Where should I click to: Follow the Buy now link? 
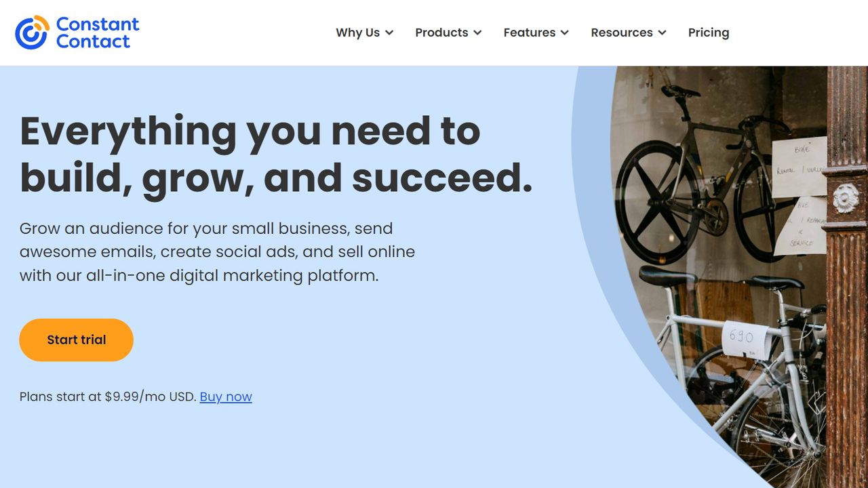coord(226,396)
